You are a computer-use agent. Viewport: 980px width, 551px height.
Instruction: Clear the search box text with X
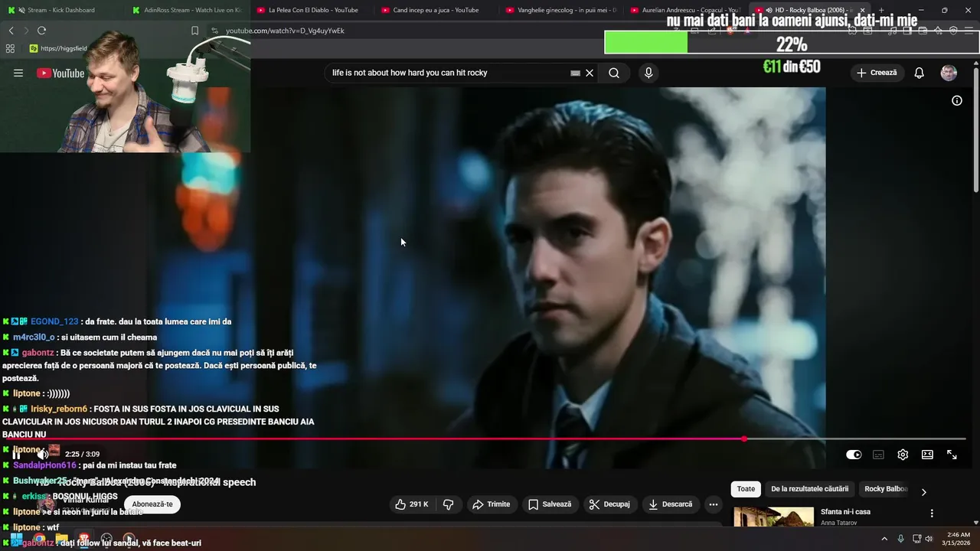590,73
